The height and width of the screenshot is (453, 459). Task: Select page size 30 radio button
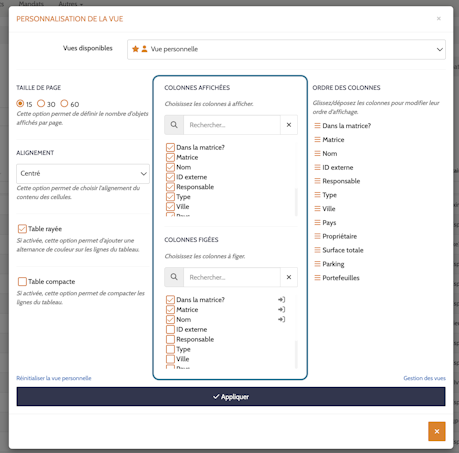tap(41, 103)
